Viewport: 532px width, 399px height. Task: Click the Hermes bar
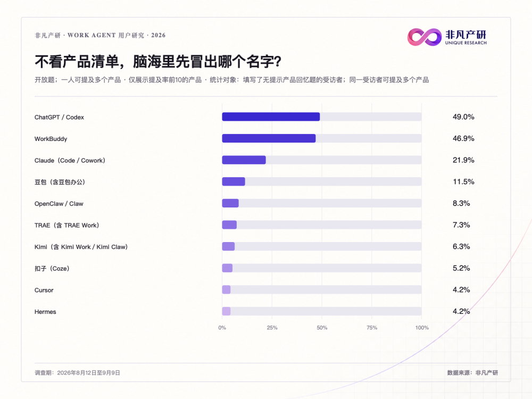(x=226, y=311)
